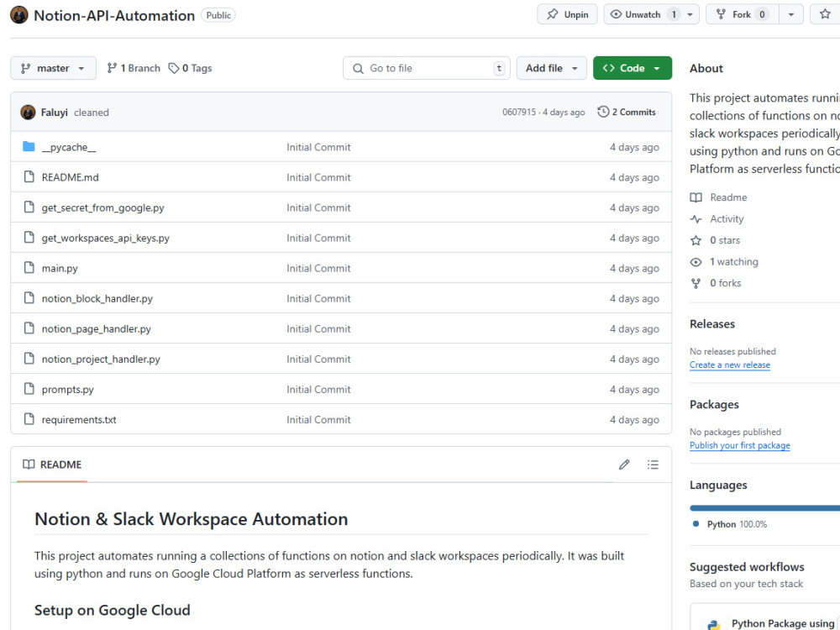The width and height of the screenshot is (840, 630).
Task: Focus the Go to file search field
Action: point(427,68)
